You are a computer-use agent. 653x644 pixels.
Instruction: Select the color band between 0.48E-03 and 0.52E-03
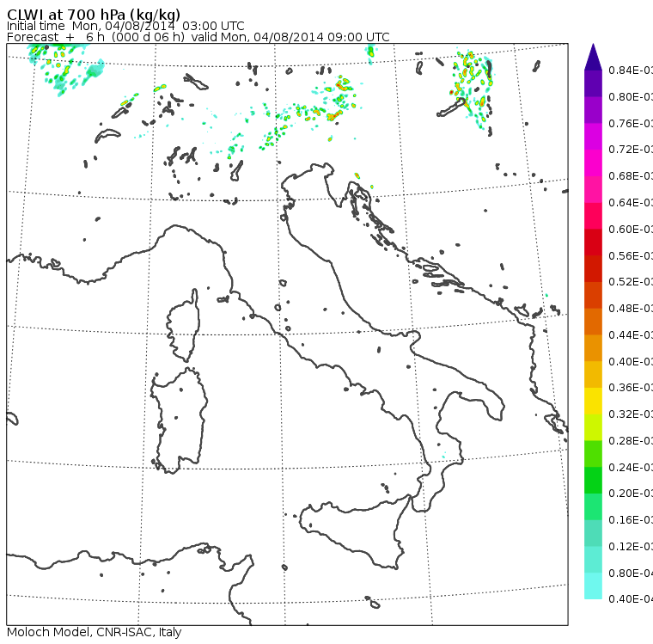[593, 295]
